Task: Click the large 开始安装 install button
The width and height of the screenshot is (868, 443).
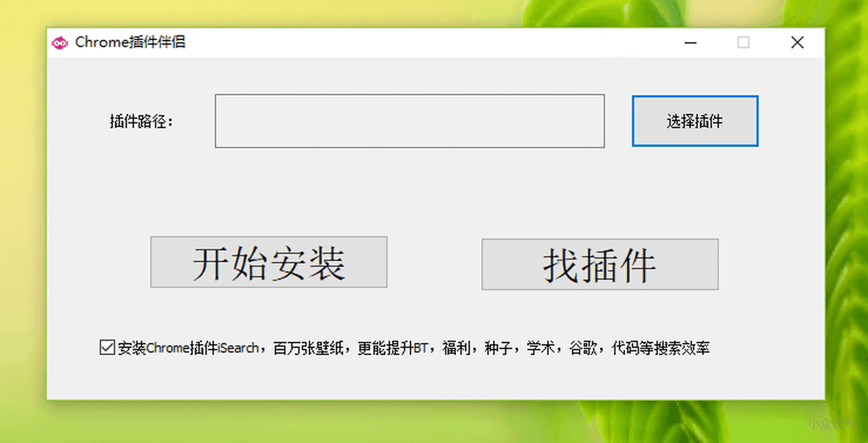Action: (x=269, y=262)
